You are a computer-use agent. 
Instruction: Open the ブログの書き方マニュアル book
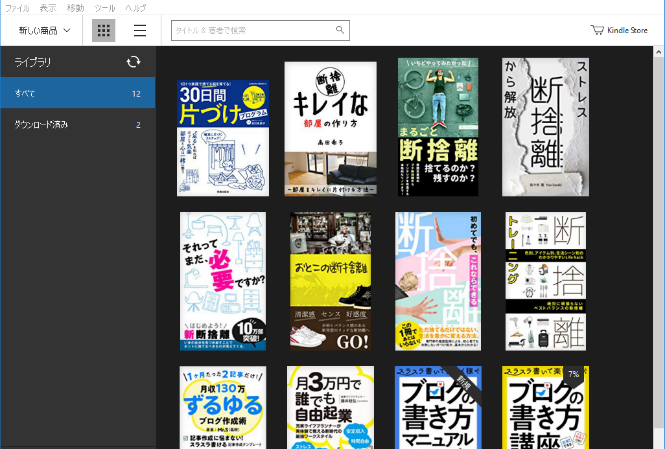(x=438, y=407)
